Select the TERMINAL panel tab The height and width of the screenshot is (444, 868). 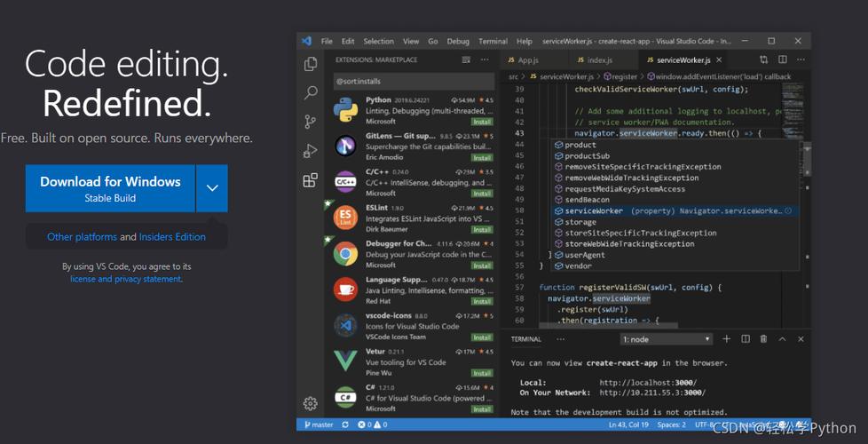click(526, 339)
